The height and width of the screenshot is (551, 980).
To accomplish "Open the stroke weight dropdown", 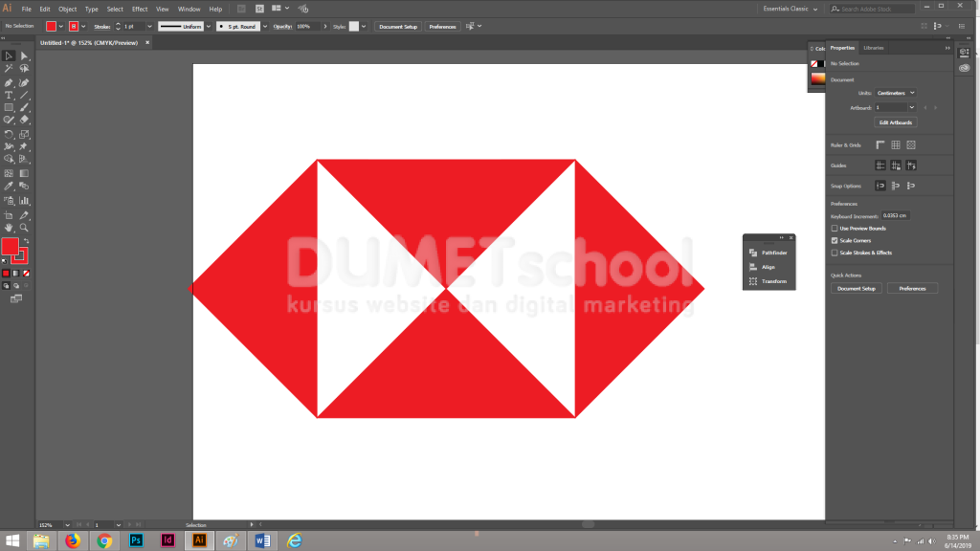I will pos(149,27).
